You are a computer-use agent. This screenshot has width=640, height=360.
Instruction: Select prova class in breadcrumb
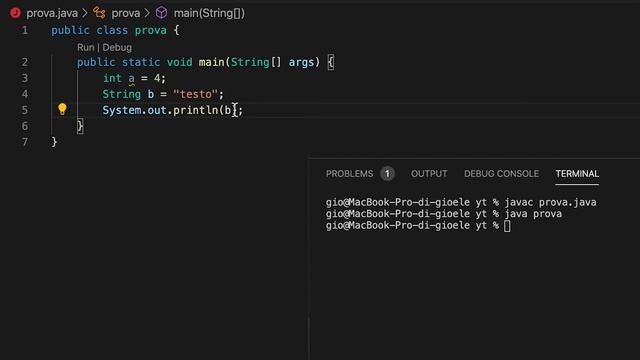tap(126, 13)
